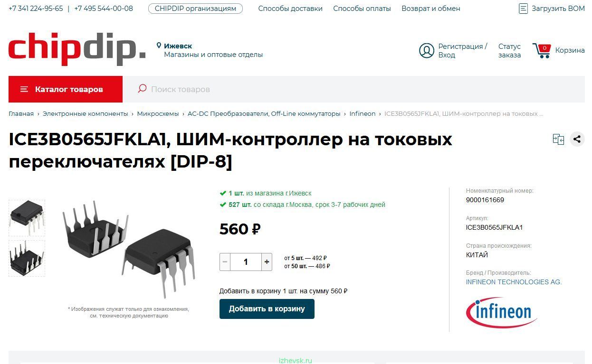The image size is (592, 364).
Task: Increase quantity with plus button
Action: [x=267, y=262]
